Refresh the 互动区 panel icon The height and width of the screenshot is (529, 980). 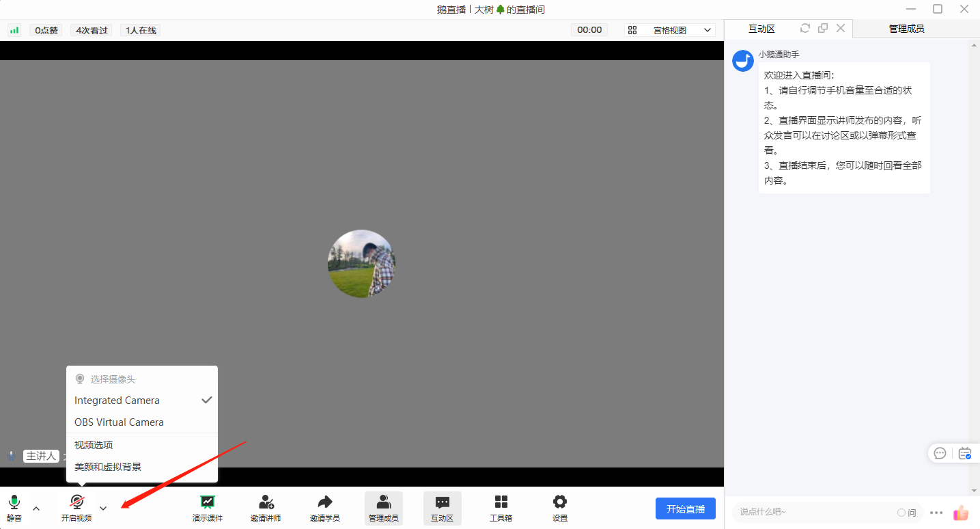[805, 28]
